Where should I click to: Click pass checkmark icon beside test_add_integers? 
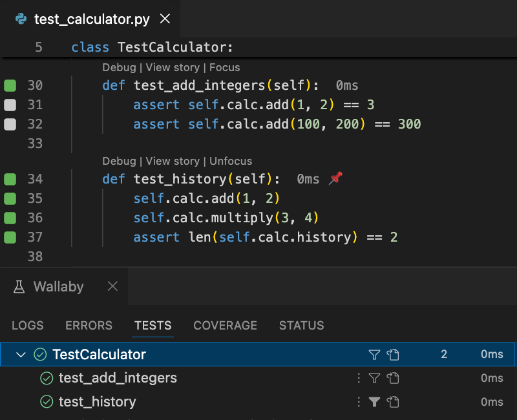[x=47, y=378]
